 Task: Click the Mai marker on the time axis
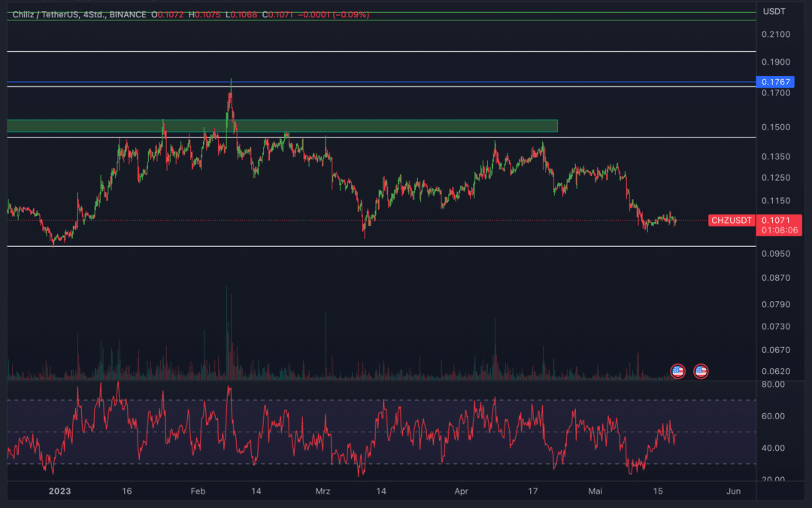[x=595, y=491]
